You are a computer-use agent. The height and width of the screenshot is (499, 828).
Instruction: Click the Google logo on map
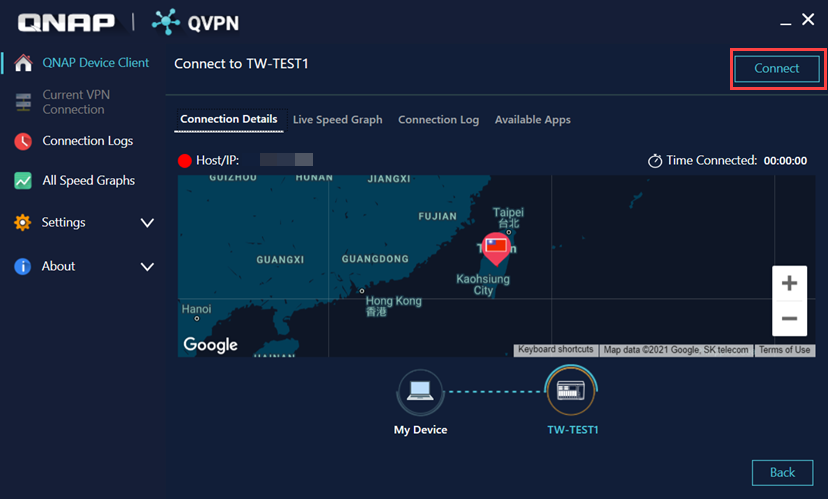(x=210, y=345)
